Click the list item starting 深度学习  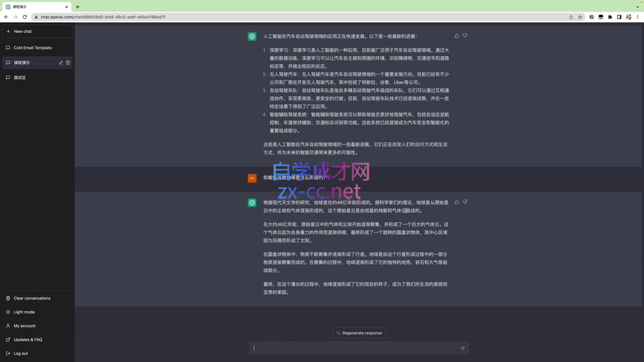click(359, 58)
